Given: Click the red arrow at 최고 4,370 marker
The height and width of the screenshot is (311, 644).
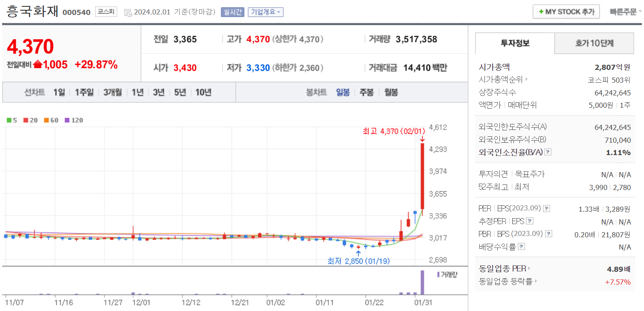Looking at the screenshot, I should coord(422,138).
